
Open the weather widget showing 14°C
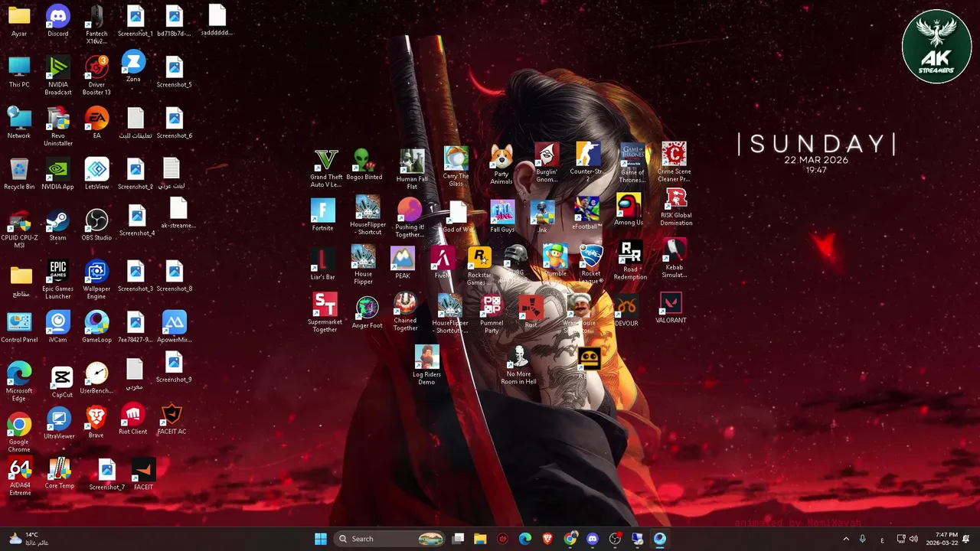28,539
